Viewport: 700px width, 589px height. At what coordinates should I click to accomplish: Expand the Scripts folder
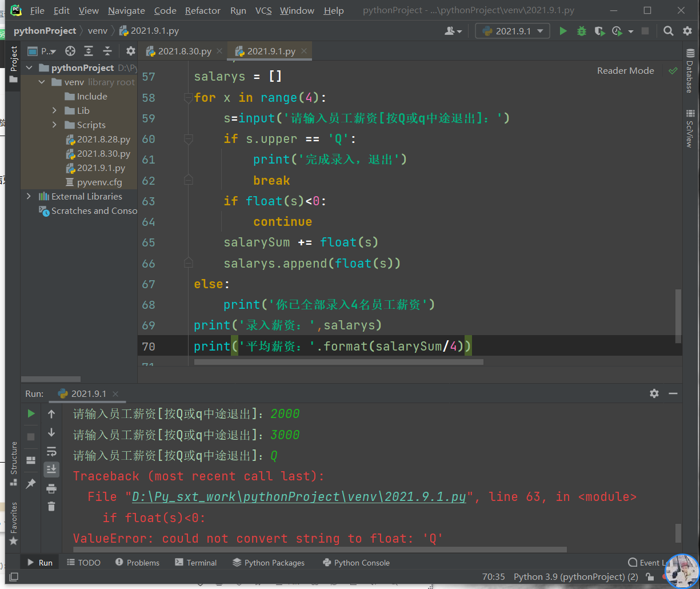point(54,125)
